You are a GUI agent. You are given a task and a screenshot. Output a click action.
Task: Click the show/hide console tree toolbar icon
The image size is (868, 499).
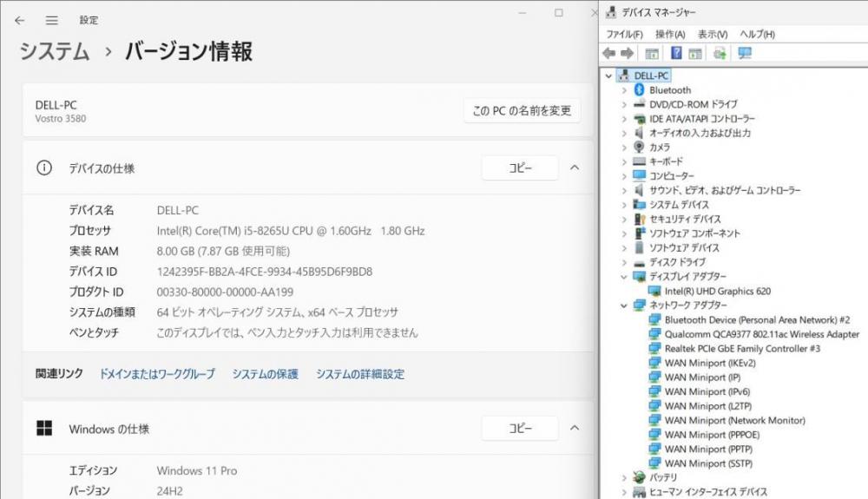click(x=652, y=53)
